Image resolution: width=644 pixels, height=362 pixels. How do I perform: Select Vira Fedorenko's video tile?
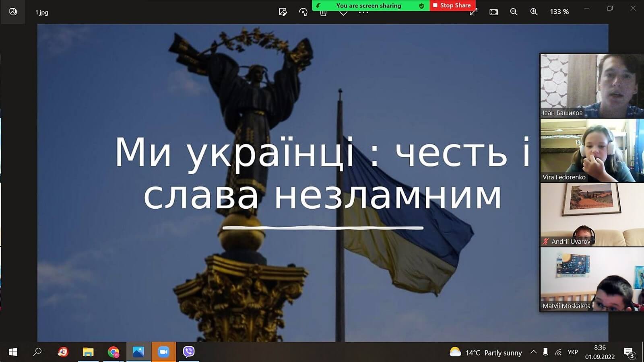[592, 150]
